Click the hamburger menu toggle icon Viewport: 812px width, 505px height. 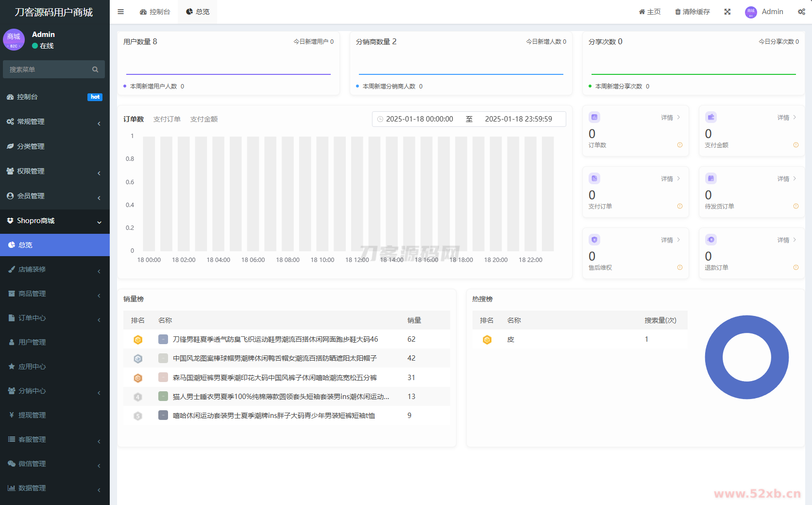(x=121, y=12)
